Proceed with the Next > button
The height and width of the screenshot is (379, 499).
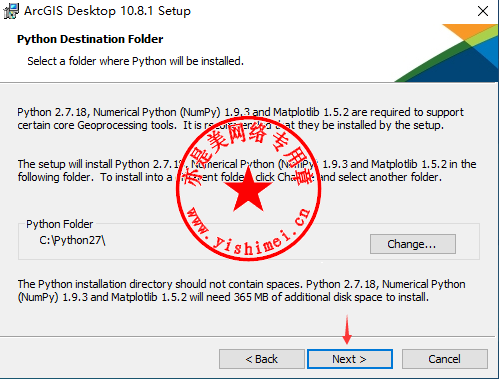coord(350,359)
